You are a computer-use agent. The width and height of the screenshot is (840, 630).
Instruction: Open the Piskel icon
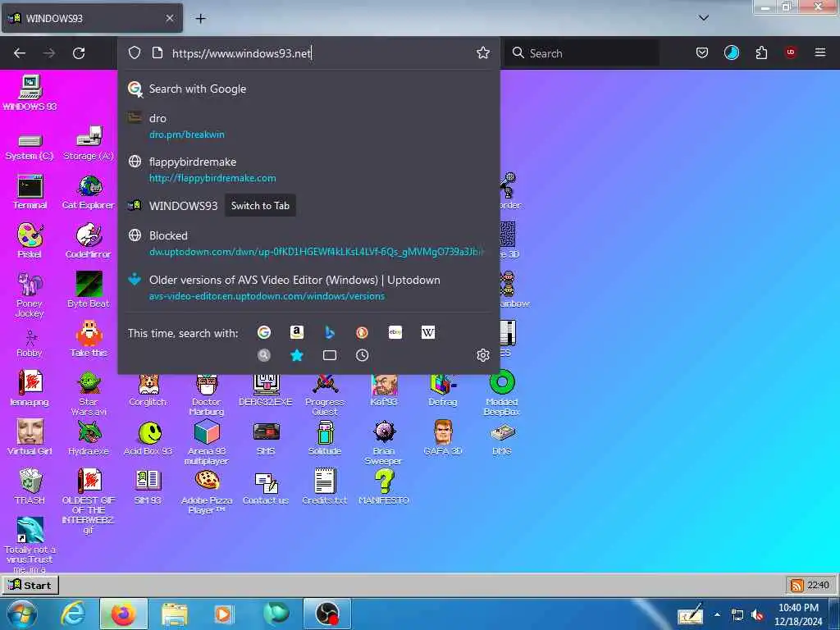pyautogui.click(x=30, y=241)
